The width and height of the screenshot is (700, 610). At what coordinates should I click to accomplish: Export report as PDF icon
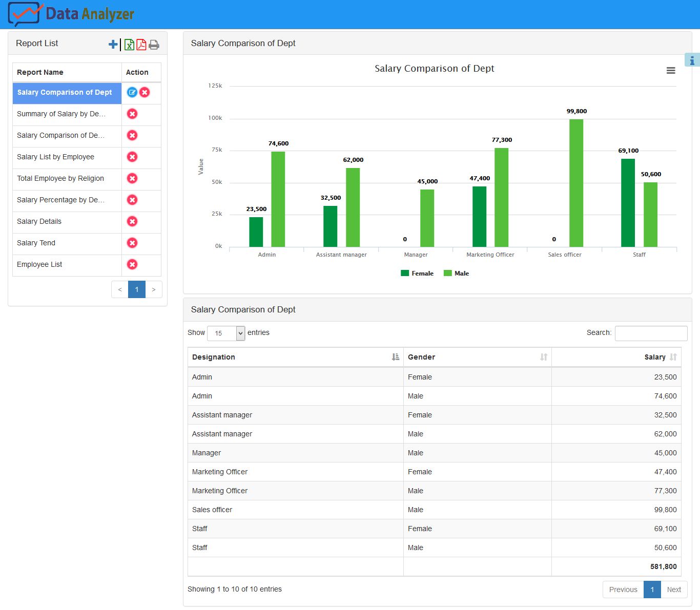point(141,45)
